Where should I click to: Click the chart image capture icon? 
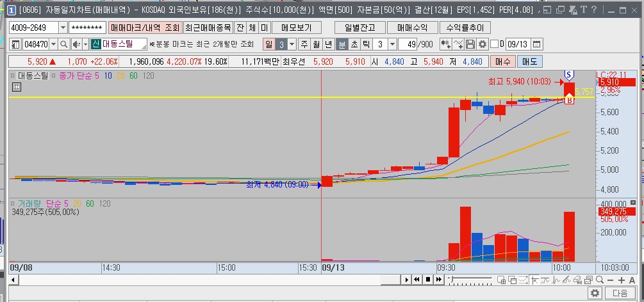[588, 280]
